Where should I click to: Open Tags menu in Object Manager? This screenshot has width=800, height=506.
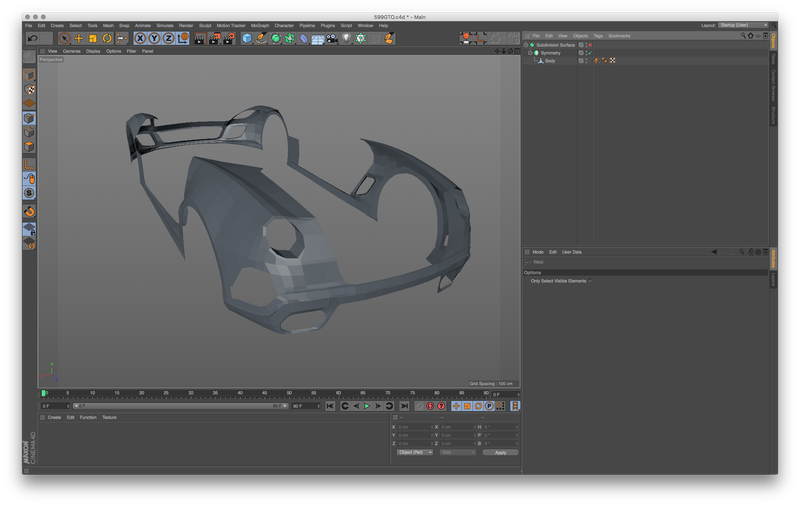click(x=598, y=36)
